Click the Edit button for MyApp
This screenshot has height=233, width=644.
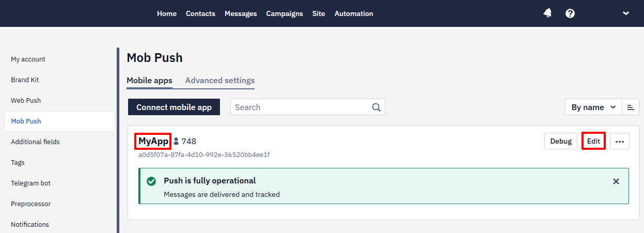pyautogui.click(x=593, y=141)
